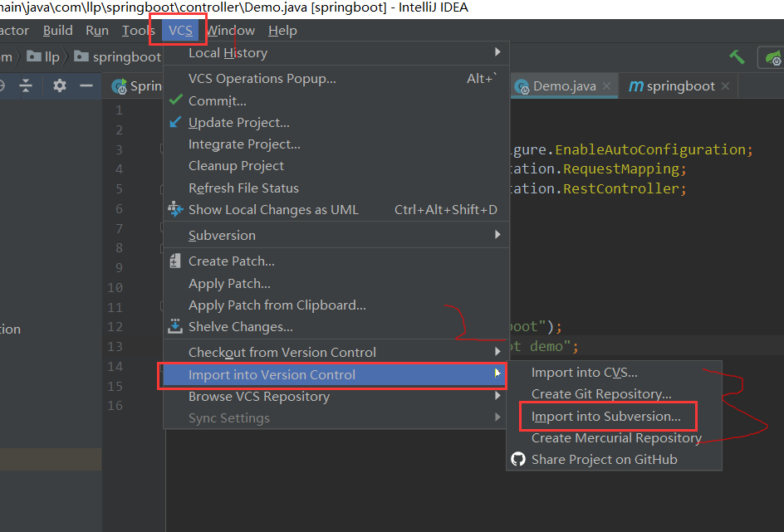Choose Create Mercurial Repository submenu item
784x532 pixels.
pos(615,438)
